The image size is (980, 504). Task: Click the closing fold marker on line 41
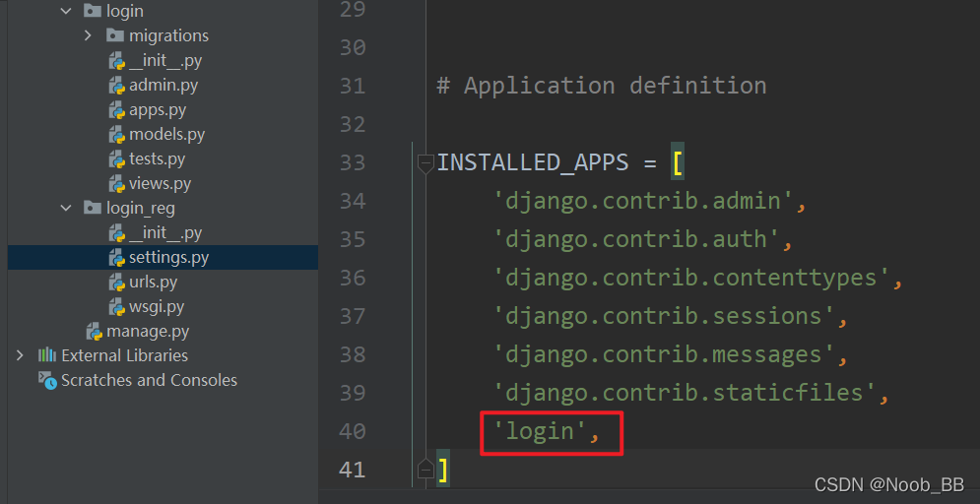click(x=425, y=469)
